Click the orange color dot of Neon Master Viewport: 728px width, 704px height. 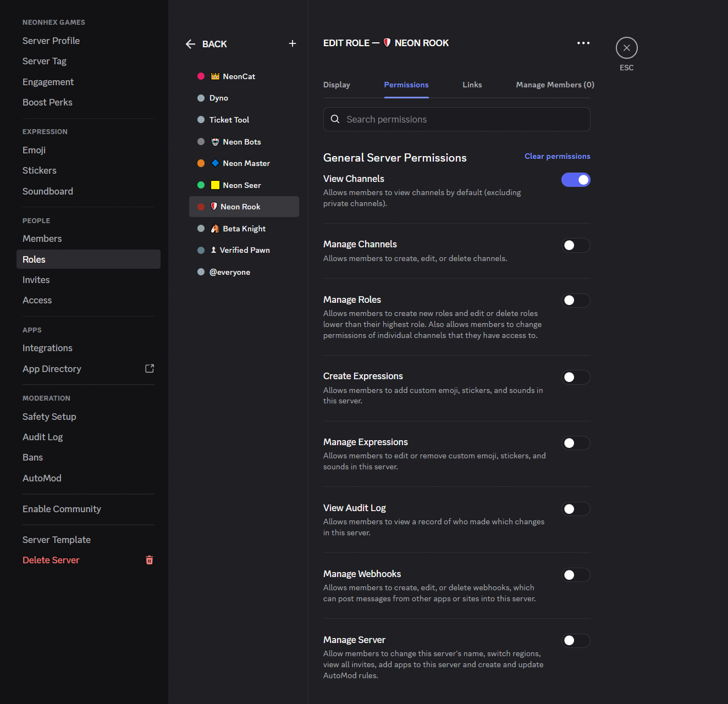coord(201,163)
